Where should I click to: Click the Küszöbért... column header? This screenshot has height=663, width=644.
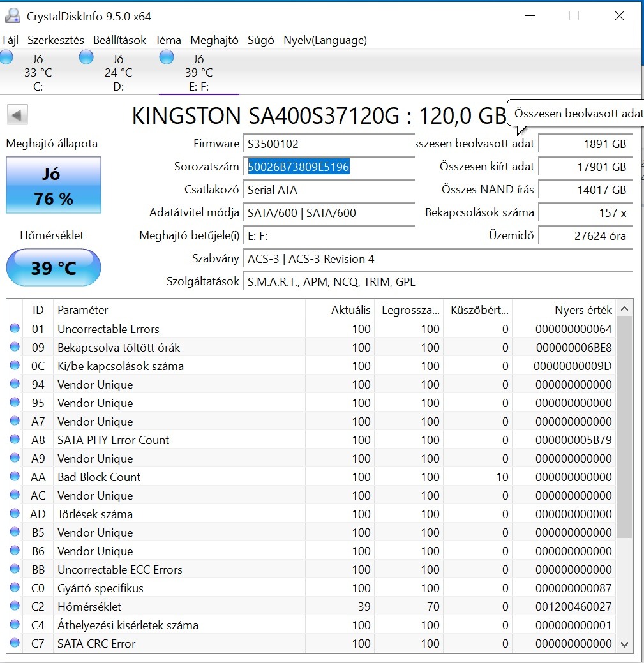(478, 310)
